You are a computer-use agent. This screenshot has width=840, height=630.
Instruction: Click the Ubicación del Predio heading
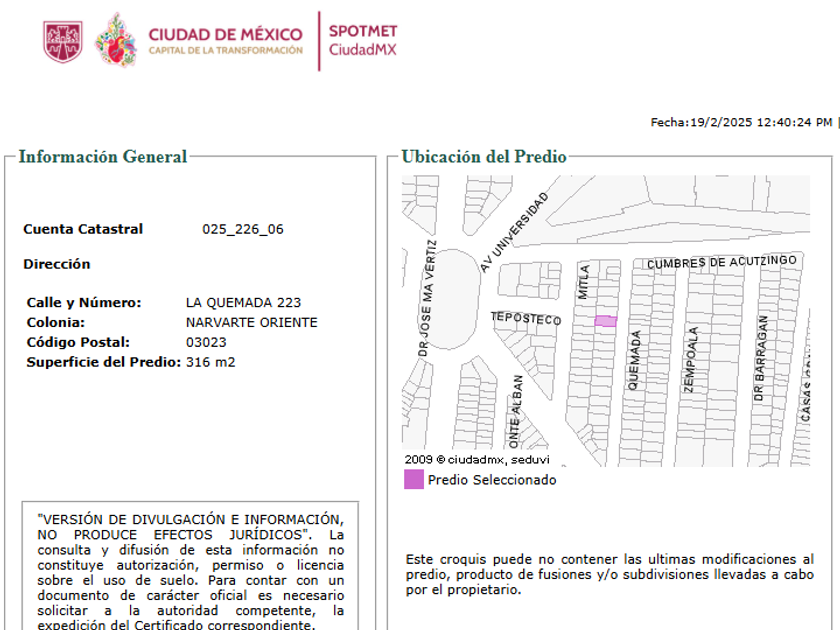[x=484, y=156]
